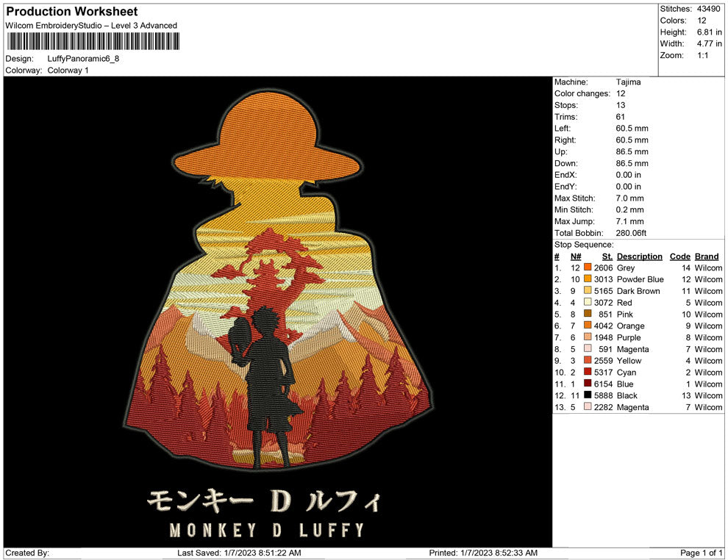Click the Stops value 13
728x560 pixels.
(621, 105)
